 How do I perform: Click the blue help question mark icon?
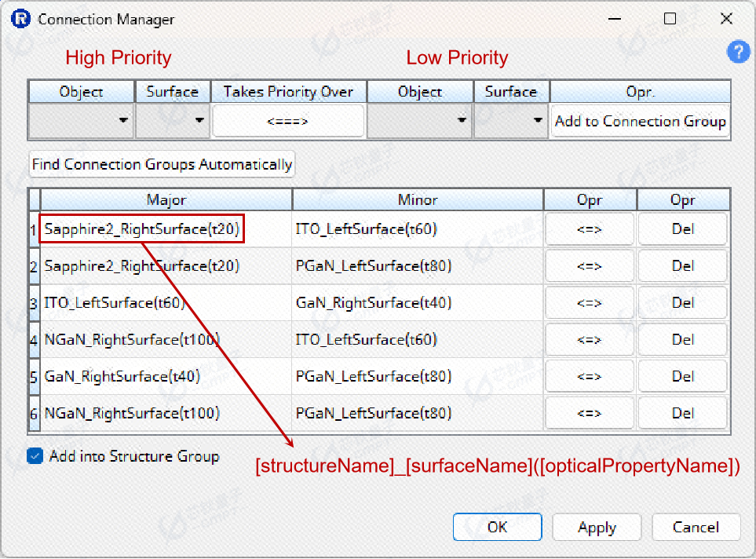click(738, 53)
